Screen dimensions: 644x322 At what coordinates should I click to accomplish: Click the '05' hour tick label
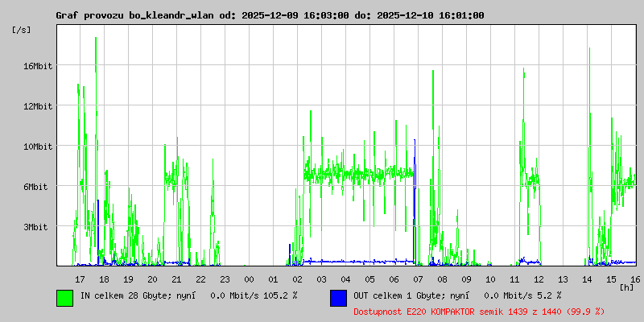coord(370,279)
